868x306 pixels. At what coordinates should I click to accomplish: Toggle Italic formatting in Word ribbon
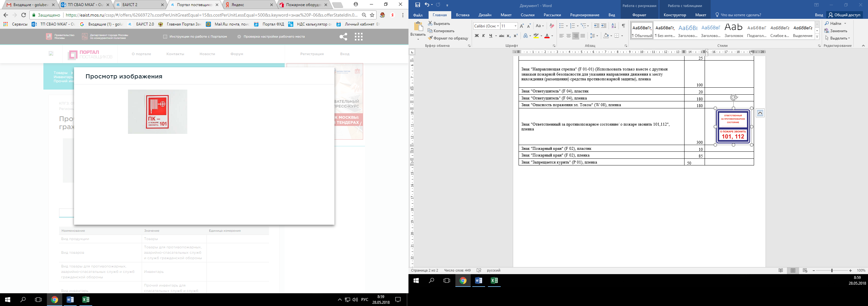(x=483, y=36)
